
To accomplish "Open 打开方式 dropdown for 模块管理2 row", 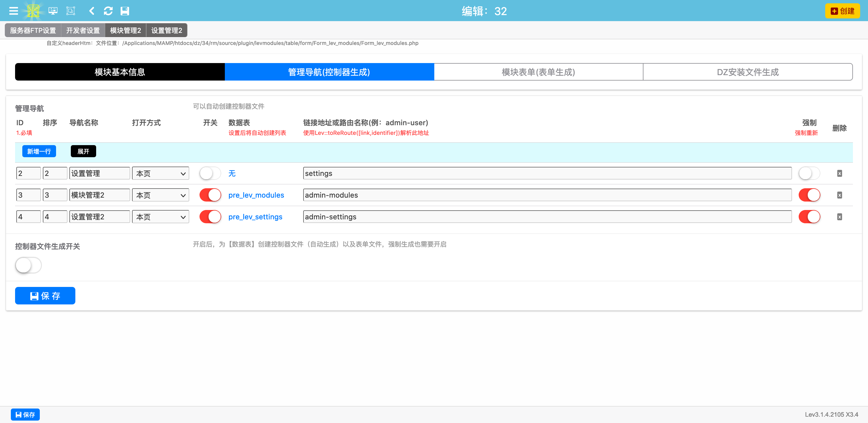I will tap(160, 195).
